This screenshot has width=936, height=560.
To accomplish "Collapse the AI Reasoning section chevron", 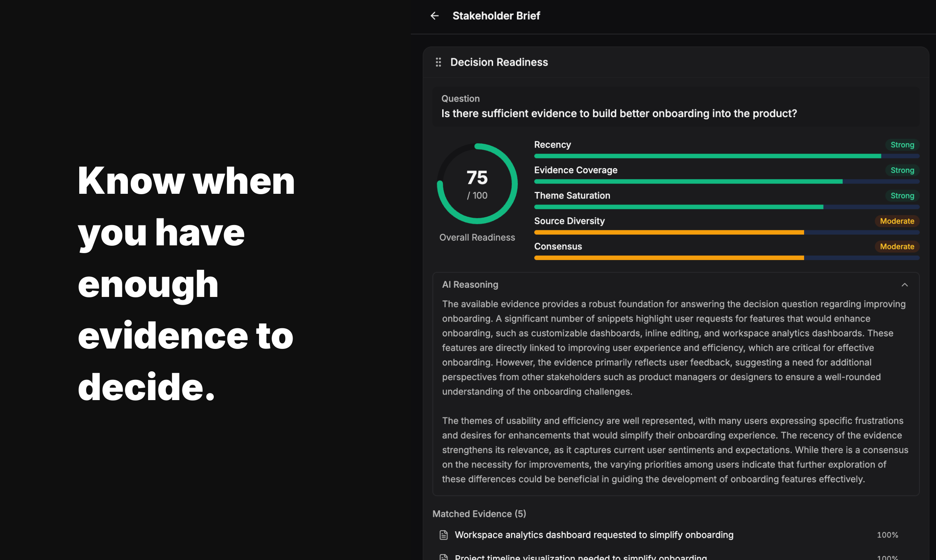I will pos(904,285).
